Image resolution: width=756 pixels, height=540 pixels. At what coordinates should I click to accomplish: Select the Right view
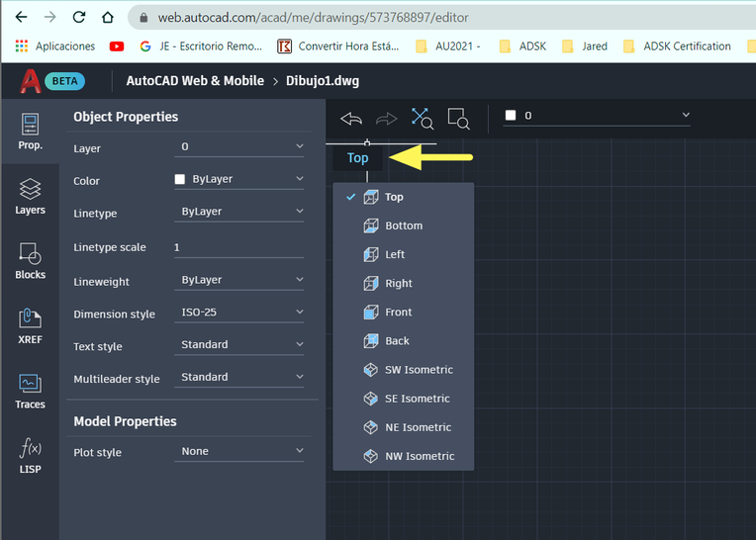(x=404, y=283)
